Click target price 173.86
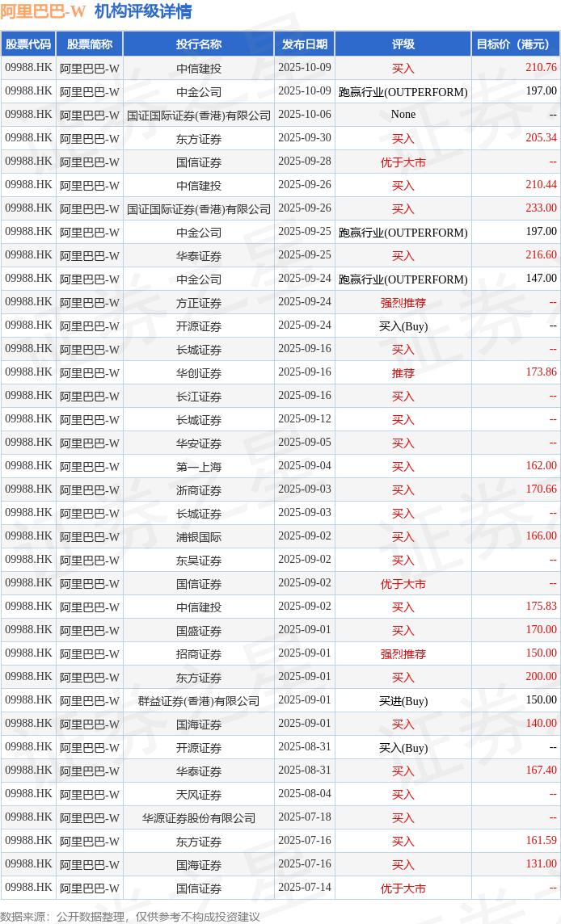Viewport: 561px width, 924px height. tap(541, 372)
